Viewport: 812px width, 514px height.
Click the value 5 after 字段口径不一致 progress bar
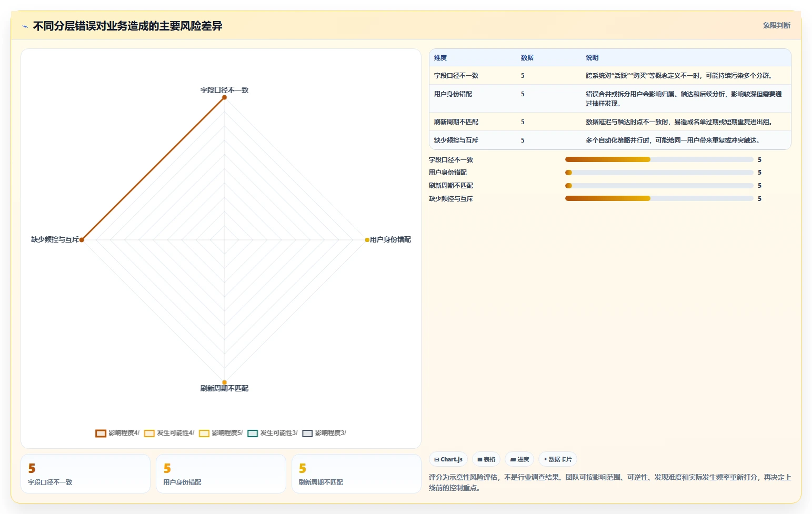click(x=759, y=160)
